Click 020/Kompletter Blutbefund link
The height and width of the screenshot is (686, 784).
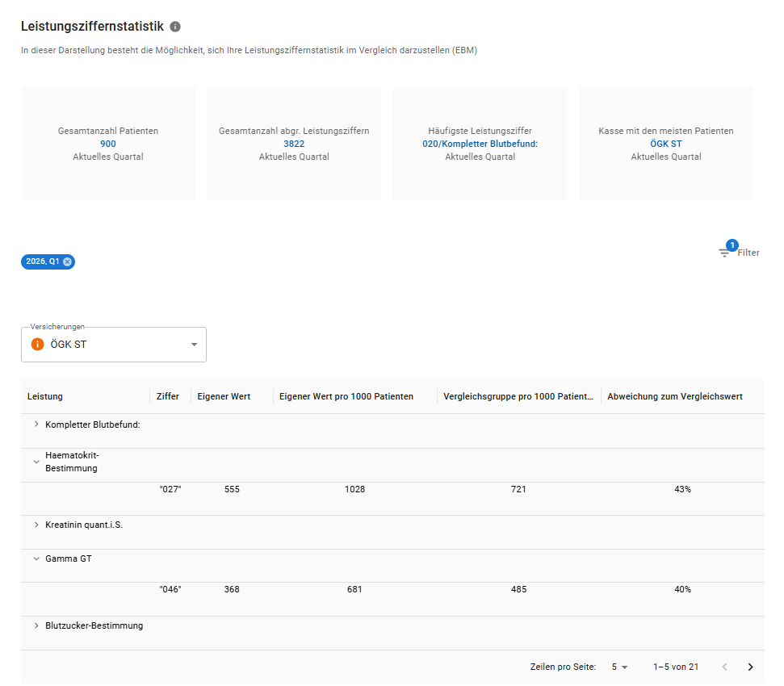[480, 144]
